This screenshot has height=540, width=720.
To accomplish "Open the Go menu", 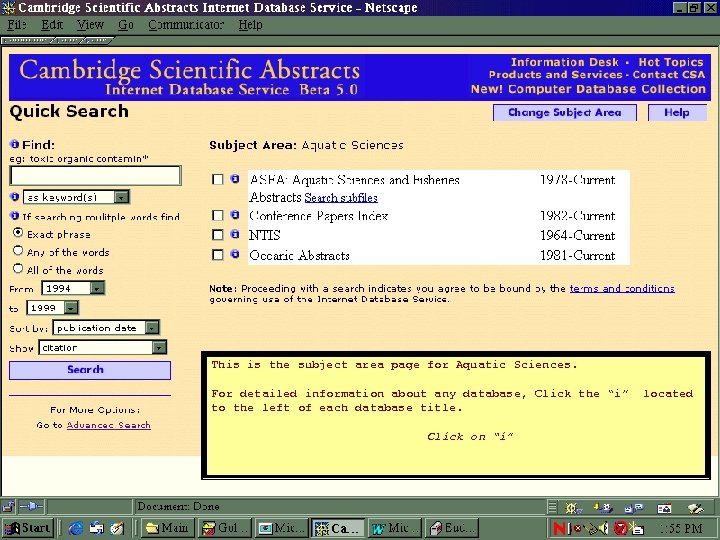I will click(x=125, y=24).
